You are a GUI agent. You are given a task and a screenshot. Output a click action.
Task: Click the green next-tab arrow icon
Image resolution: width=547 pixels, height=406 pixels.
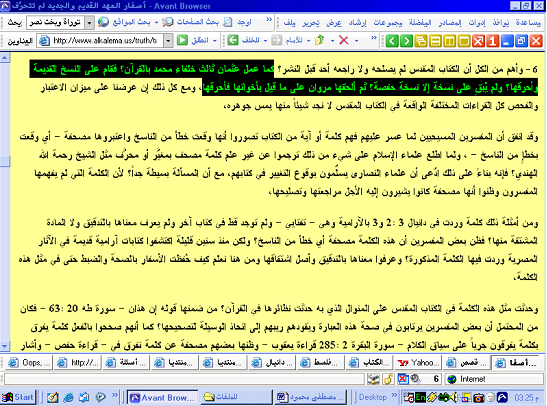[406, 41]
